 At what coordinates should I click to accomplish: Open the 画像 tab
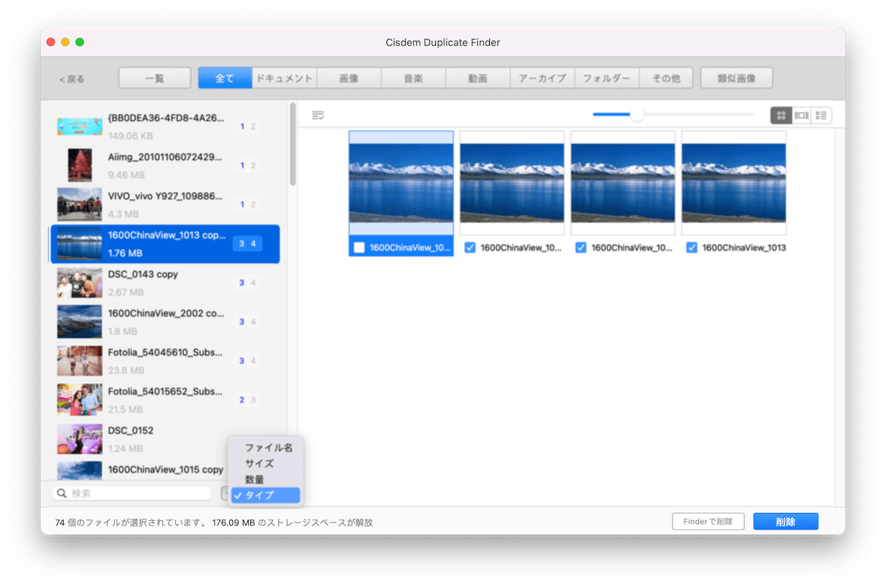click(349, 78)
